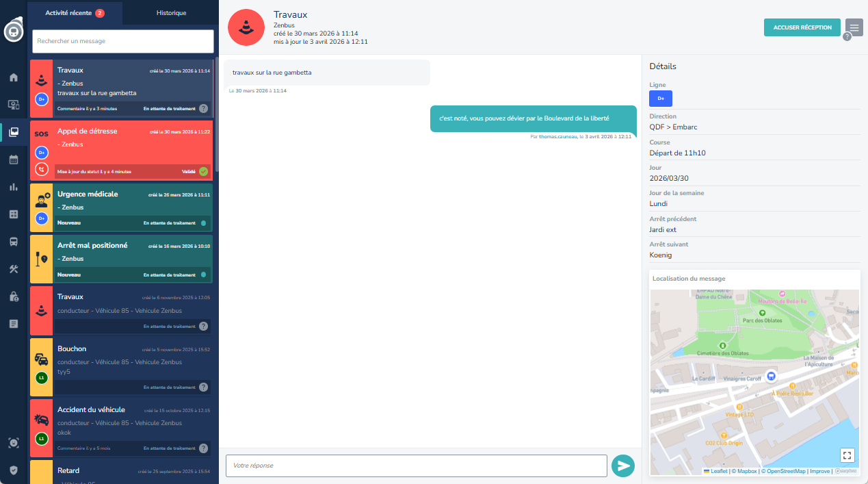Image resolution: width=868 pixels, height=484 pixels.
Task: Open the tools wrench icon in sidebar
Action: 13,269
